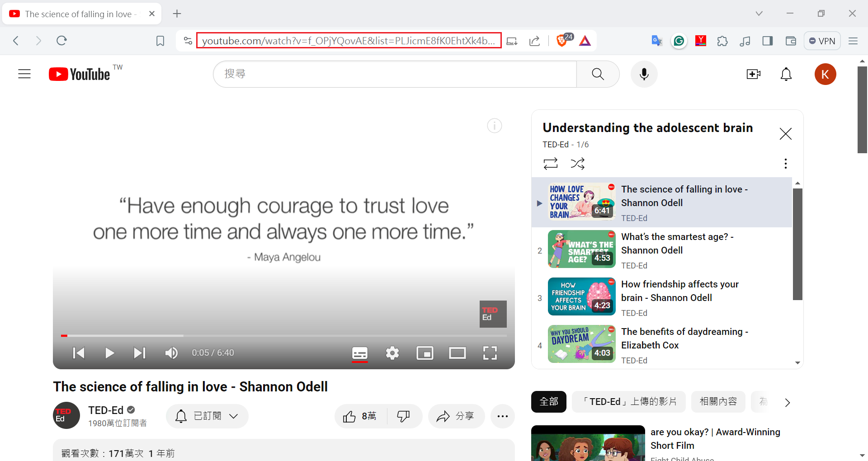Open the notifications bell
Viewport: 868px width, 461px height.
pyautogui.click(x=786, y=74)
